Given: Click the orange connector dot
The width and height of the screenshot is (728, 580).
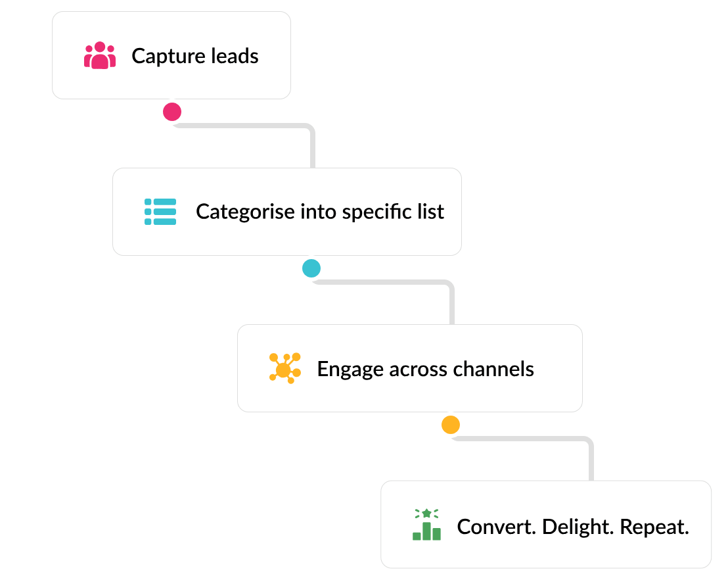Looking at the screenshot, I should coord(451,425).
